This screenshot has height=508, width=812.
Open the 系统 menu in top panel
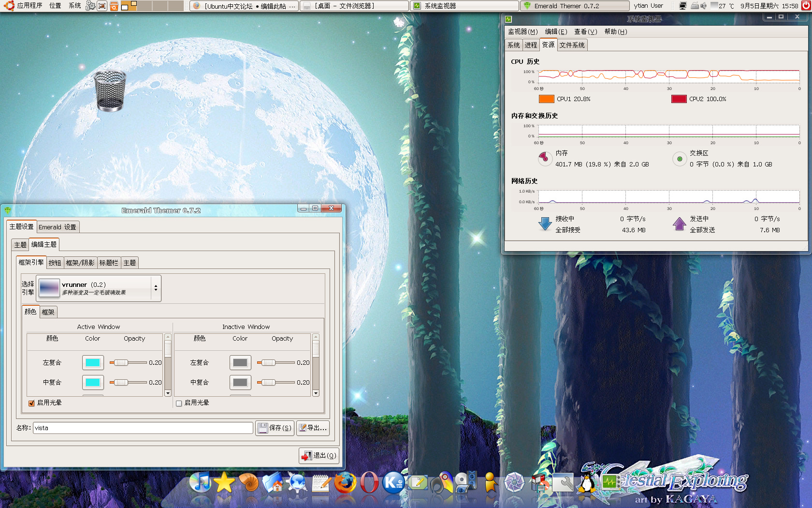coord(74,6)
